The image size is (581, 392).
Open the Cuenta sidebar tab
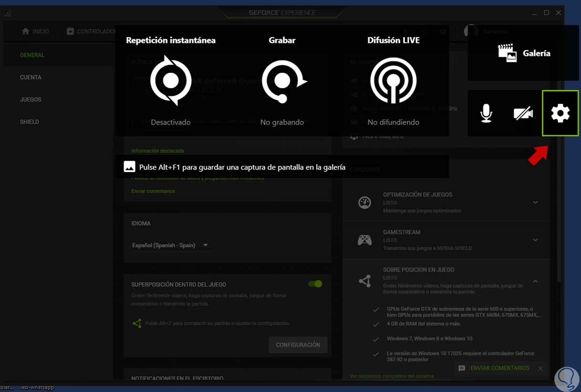[31, 77]
